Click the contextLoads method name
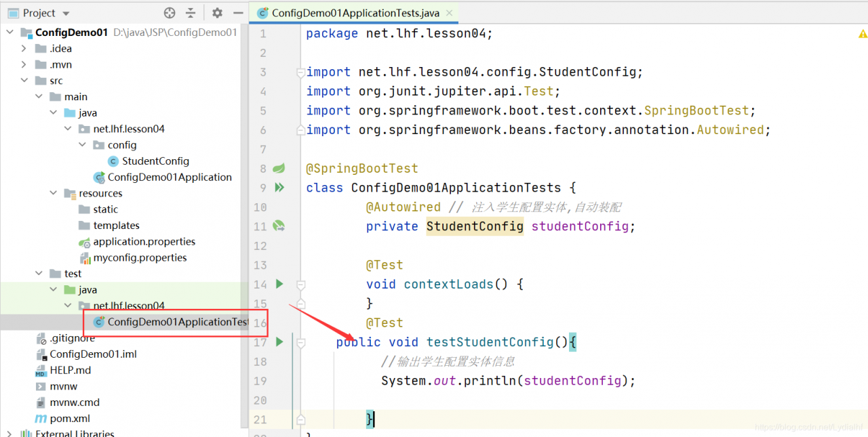 (448, 284)
